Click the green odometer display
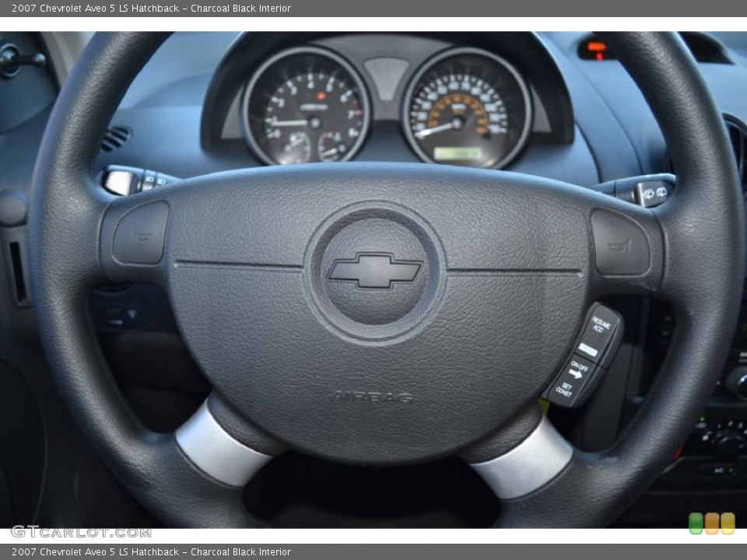Image resolution: width=747 pixels, height=560 pixels. pos(458,153)
